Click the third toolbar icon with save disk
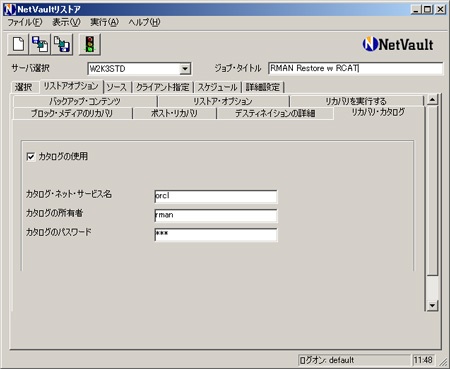The height and width of the screenshot is (369, 450). tap(62, 44)
